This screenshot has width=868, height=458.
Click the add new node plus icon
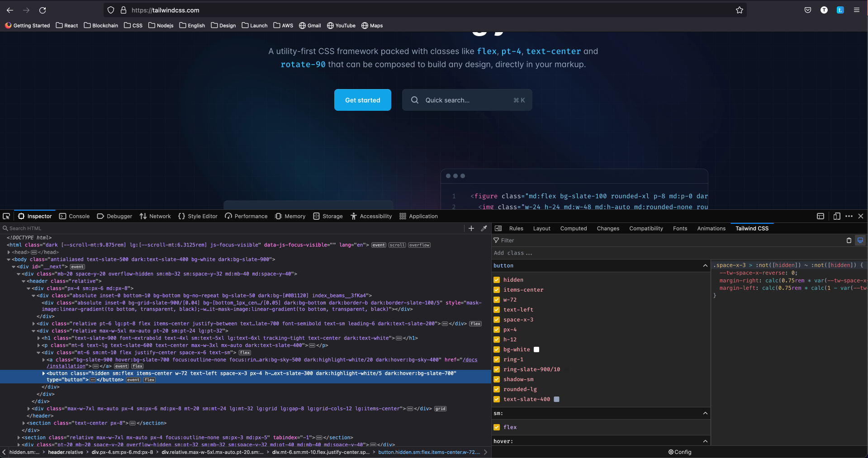471,228
